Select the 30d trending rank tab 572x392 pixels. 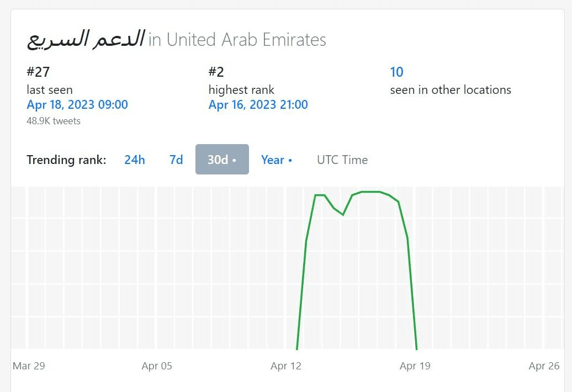[x=222, y=160]
